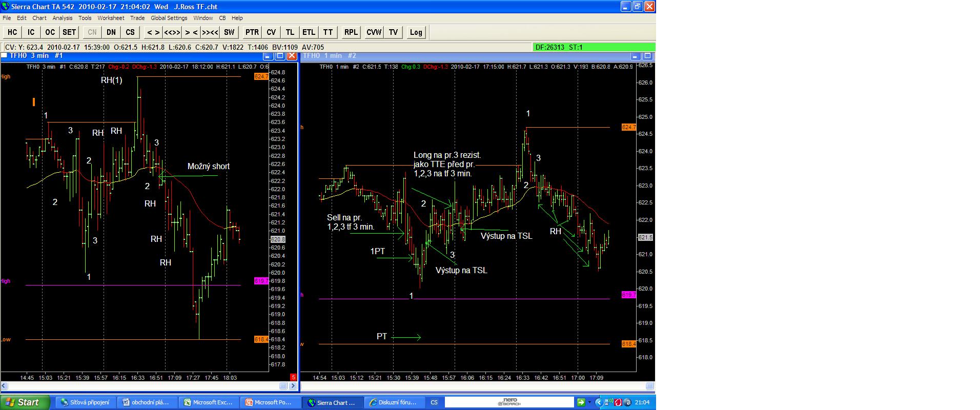Click the orange 624.7 label on 3 min chart
Viewport: 980px width, 410px height.
pyautogui.click(x=261, y=76)
